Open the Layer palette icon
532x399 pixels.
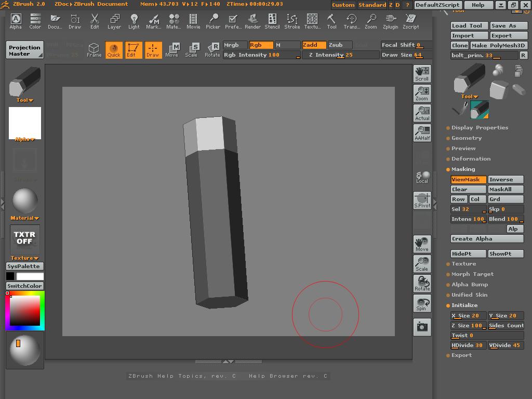click(114, 21)
